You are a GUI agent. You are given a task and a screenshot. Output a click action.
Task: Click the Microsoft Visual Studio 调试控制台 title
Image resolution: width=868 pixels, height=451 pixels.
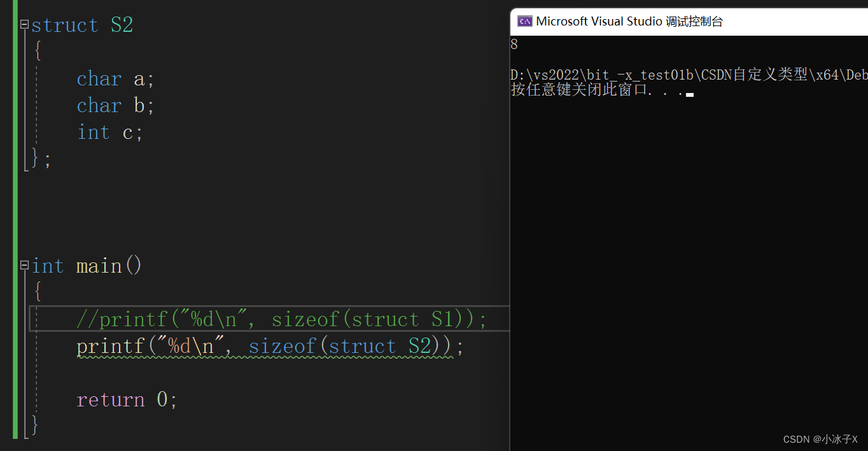click(x=629, y=21)
